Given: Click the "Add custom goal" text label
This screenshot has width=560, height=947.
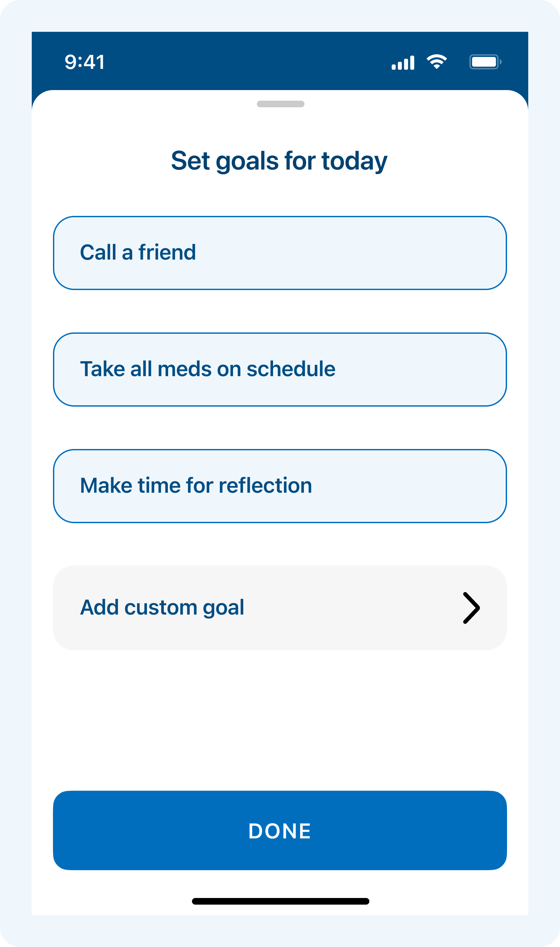Looking at the screenshot, I should (x=162, y=607).
